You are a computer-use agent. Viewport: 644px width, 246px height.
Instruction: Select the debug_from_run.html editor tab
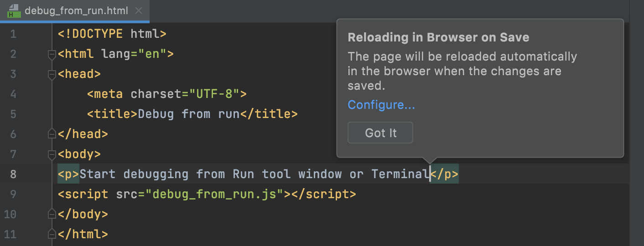tap(76, 10)
